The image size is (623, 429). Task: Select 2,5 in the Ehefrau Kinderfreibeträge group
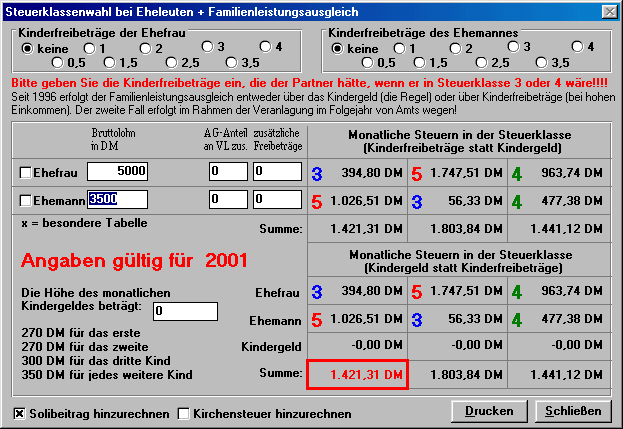177,63
